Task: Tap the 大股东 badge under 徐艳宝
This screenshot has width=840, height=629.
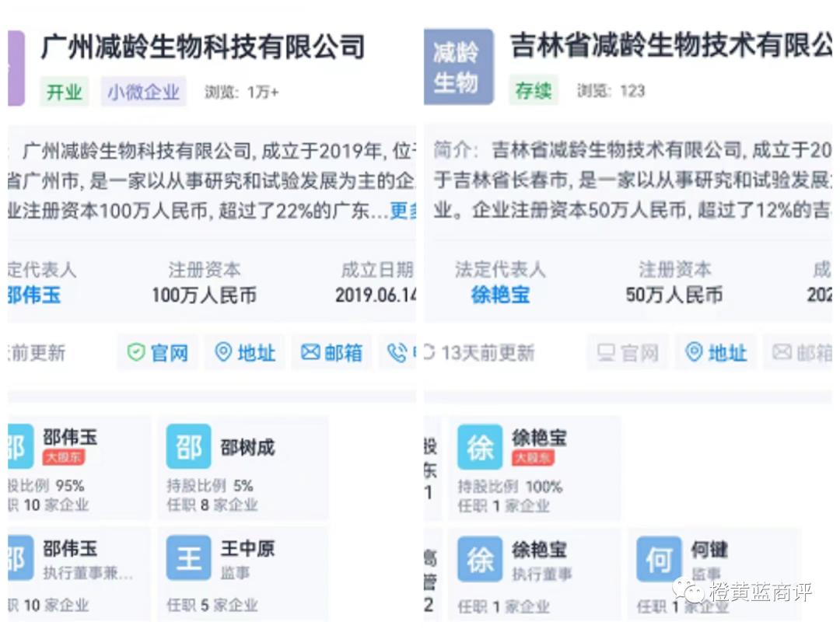Action: pos(533,458)
